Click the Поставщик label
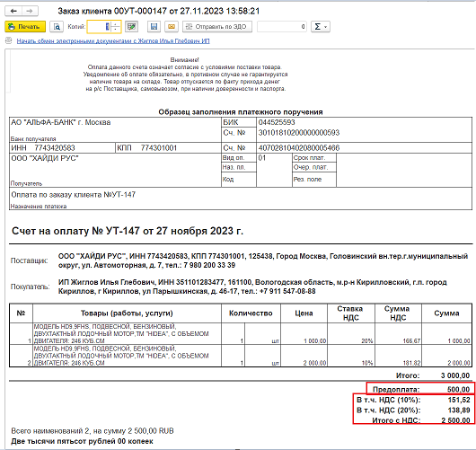The image size is (476, 450). (29, 260)
